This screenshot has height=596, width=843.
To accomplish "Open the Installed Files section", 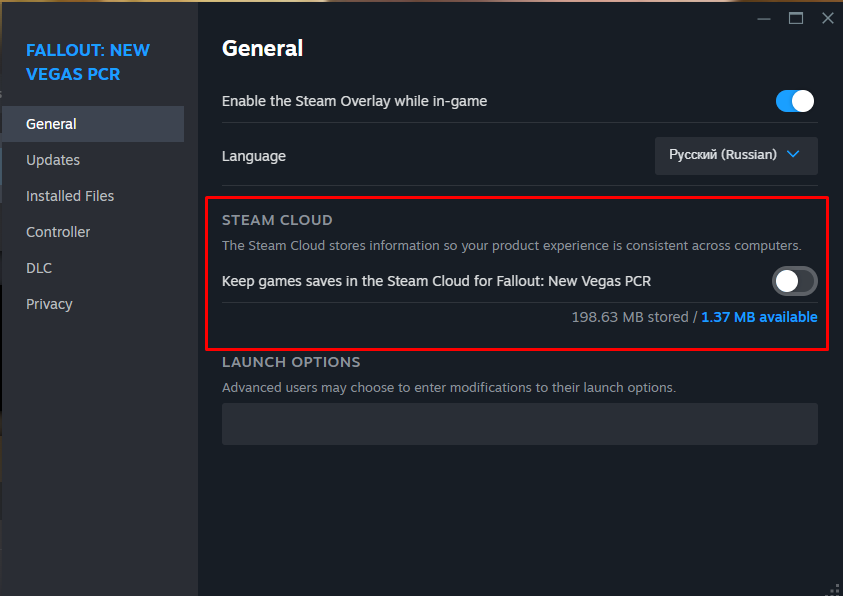I will (70, 196).
